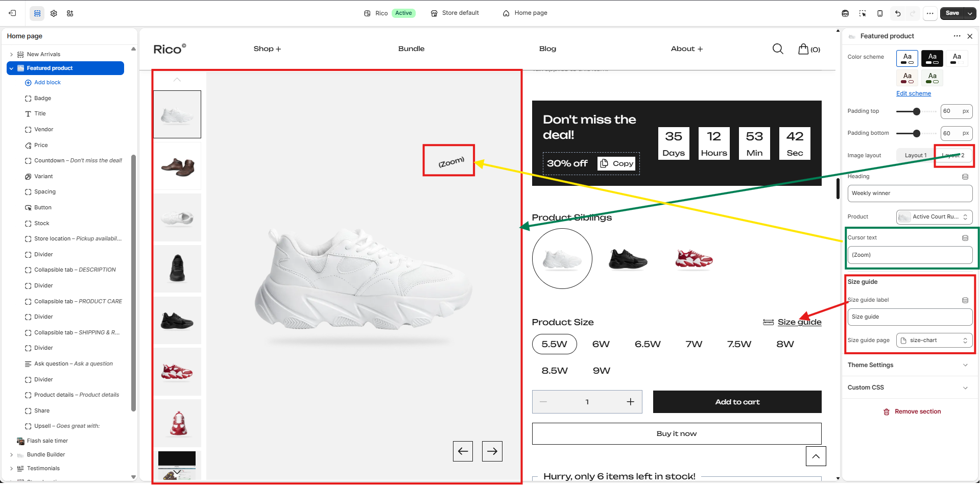Click the Edit scheme link
The width and height of the screenshot is (980, 485).
pos(914,93)
